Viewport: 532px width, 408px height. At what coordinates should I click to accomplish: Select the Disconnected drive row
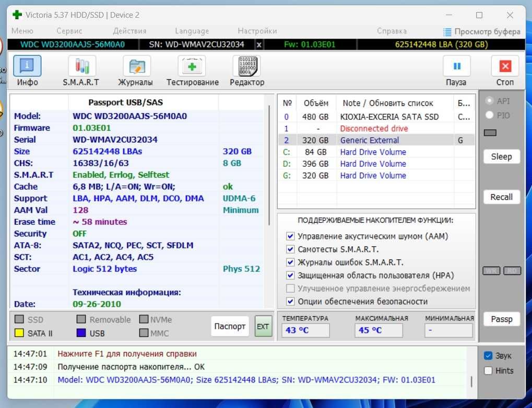click(x=376, y=128)
